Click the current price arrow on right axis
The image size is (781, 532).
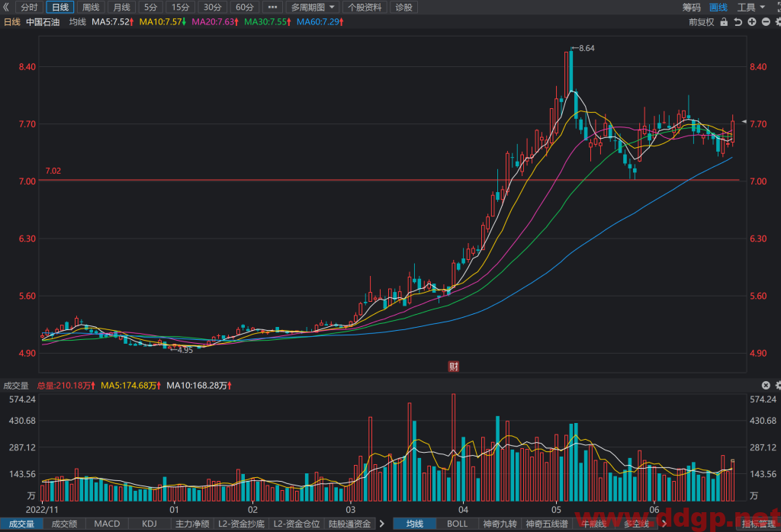tap(744, 121)
